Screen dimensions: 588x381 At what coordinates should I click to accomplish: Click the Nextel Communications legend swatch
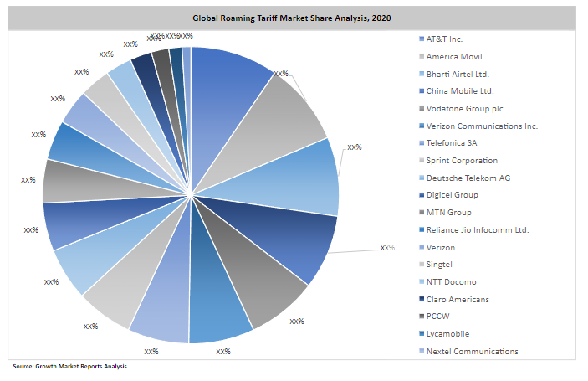[x=422, y=351]
